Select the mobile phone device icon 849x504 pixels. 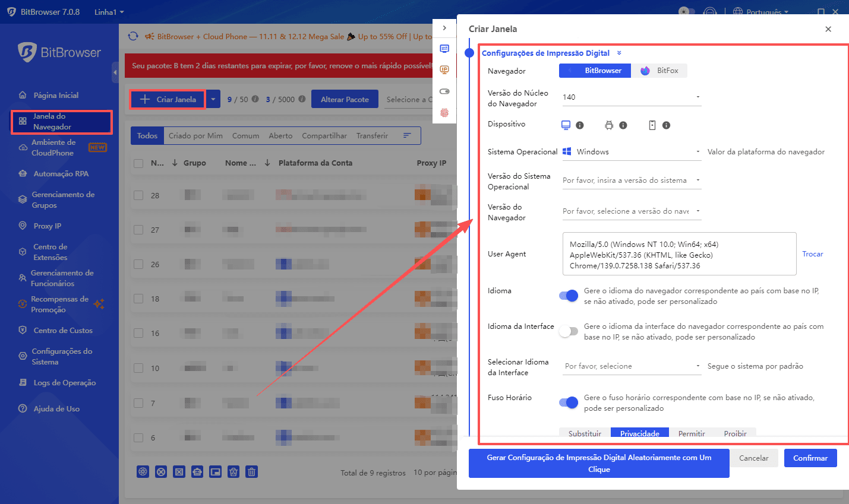652,125
